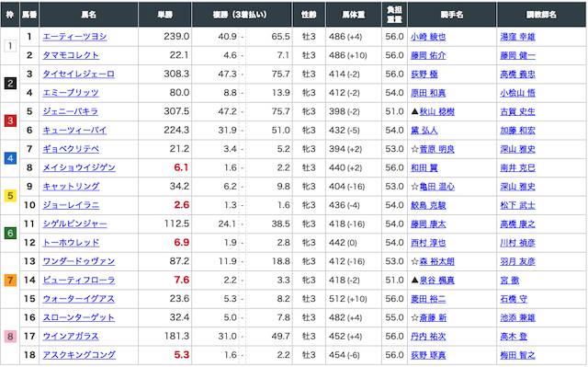Click the green frame 6 badge
Viewport: 588px width, 367px height.
(x=10, y=233)
